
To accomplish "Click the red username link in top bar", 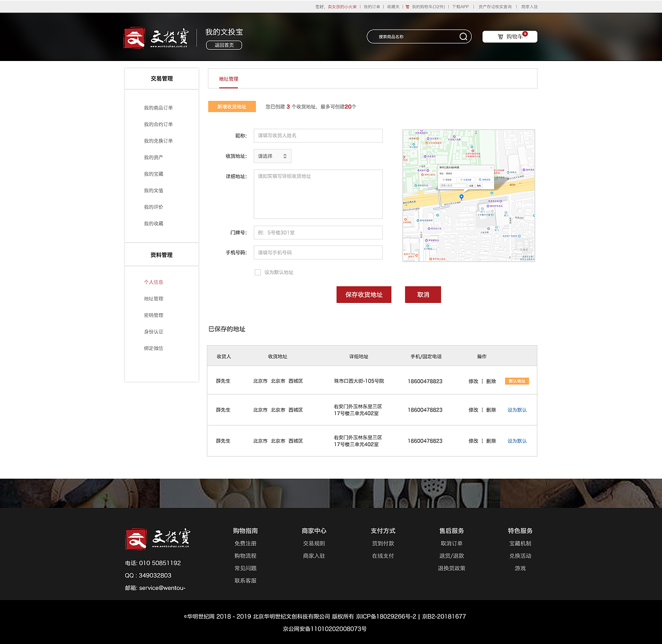I will pos(342,7).
